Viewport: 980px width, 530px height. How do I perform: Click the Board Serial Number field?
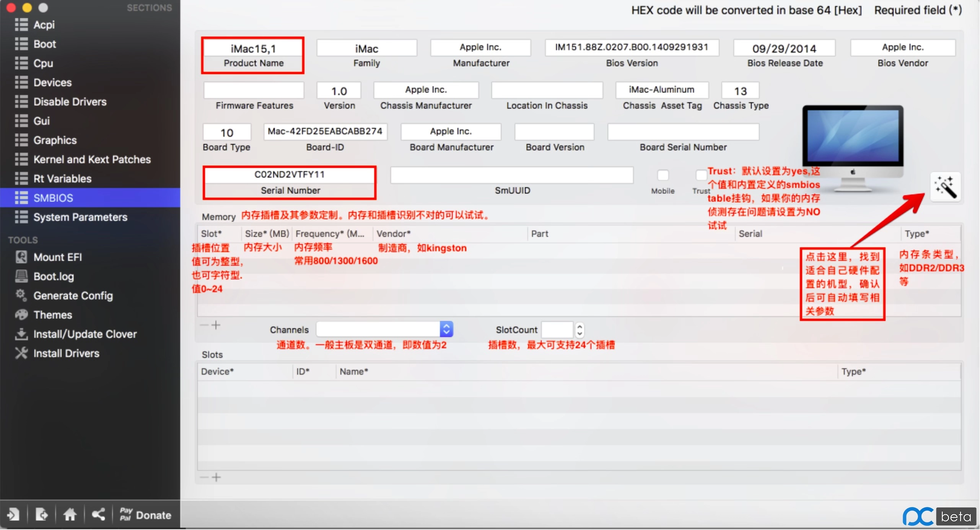tap(683, 132)
